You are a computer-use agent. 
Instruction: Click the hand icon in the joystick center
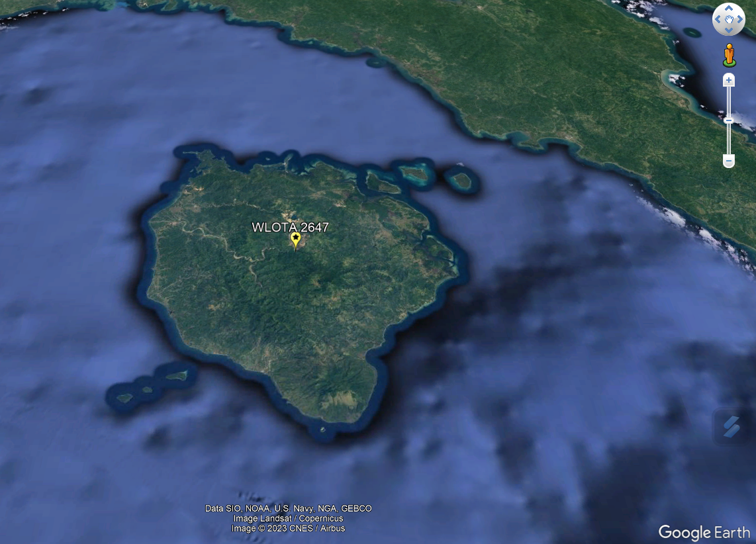pos(729,20)
